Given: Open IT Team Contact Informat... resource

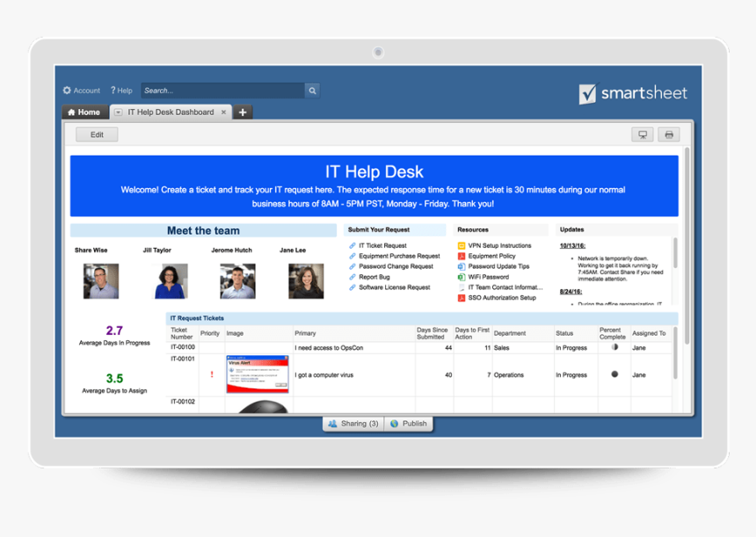Looking at the screenshot, I should point(505,287).
